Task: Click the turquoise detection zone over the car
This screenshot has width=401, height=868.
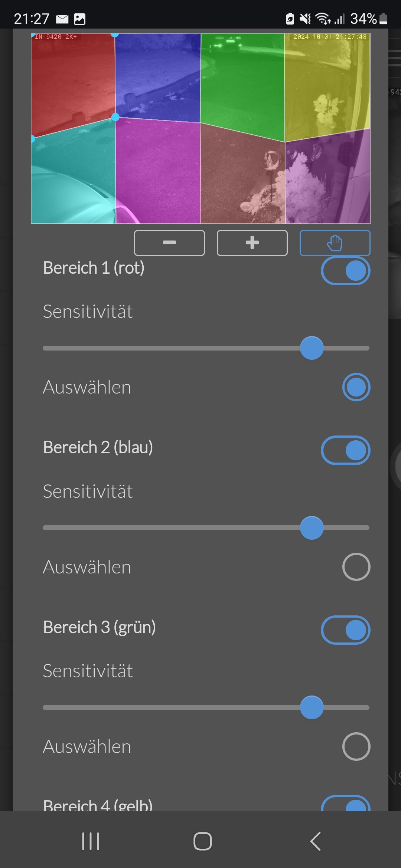Action: click(x=73, y=174)
